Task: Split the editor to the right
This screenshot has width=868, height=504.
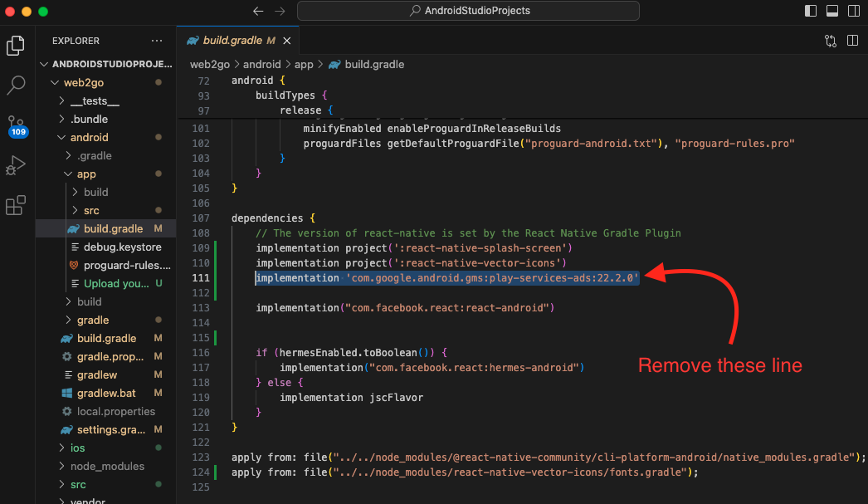Action: [852, 41]
